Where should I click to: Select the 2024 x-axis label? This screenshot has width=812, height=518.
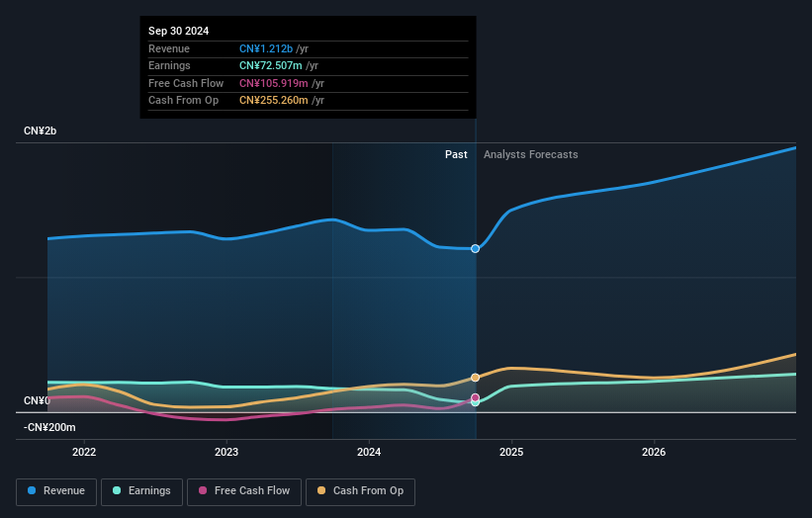(x=369, y=453)
